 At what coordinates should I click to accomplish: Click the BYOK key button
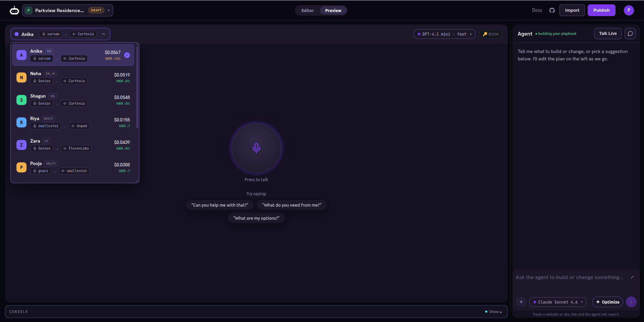491,34
